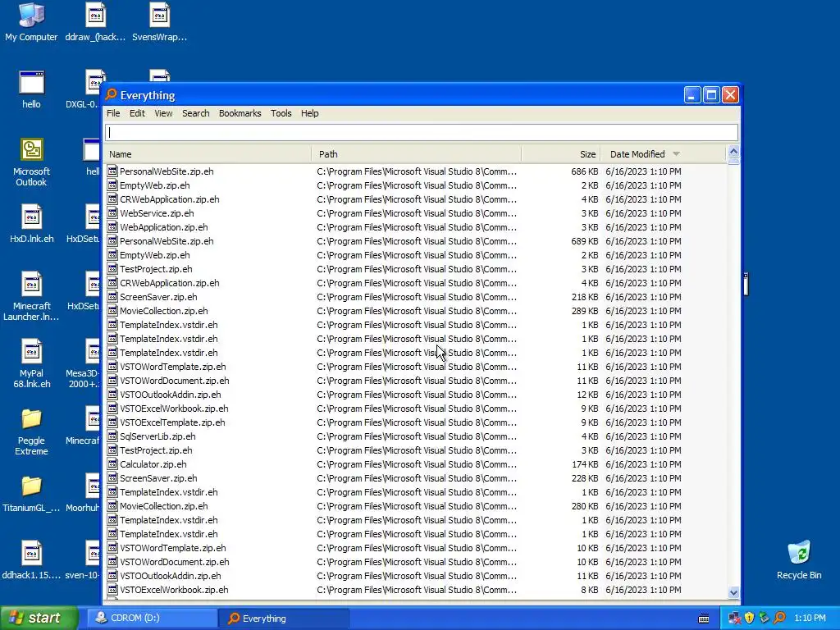Select the ddraw_(hack... desktop file icon
This screenshot has height=630, width=840.
tap(95, 22)
